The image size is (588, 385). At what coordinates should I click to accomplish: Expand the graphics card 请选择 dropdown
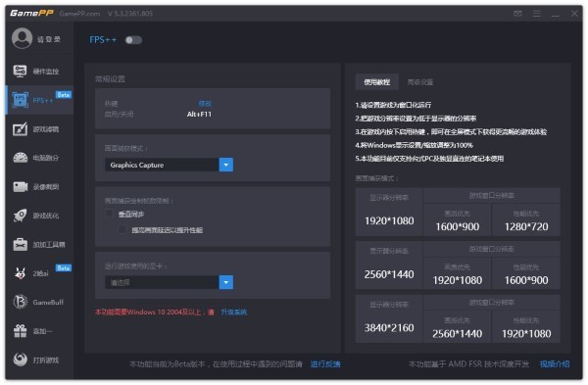(x=226, y=282)
